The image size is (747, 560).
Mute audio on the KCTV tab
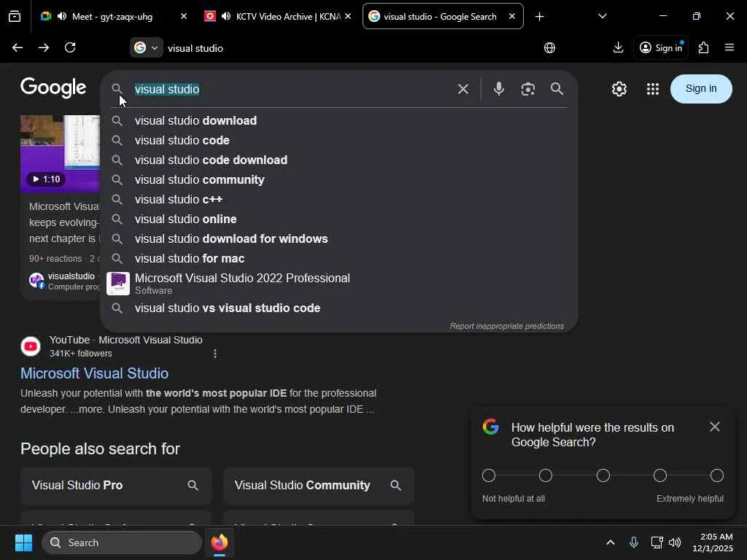pos(226,16)
